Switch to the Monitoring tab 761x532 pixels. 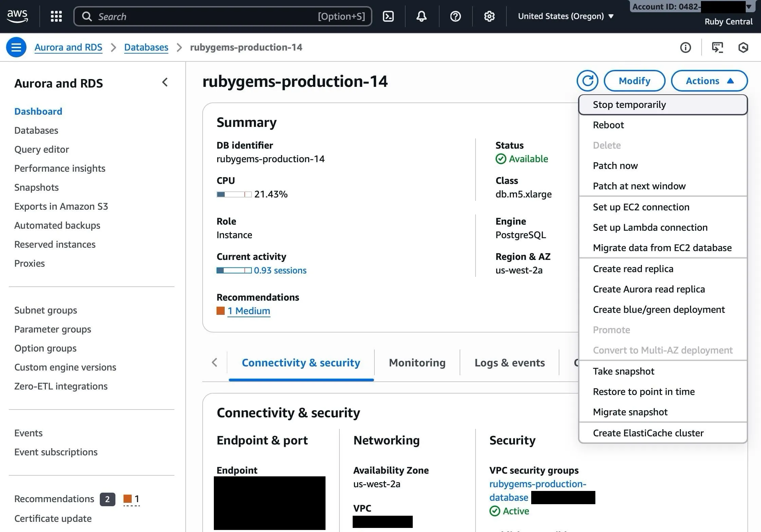(417, 362)
